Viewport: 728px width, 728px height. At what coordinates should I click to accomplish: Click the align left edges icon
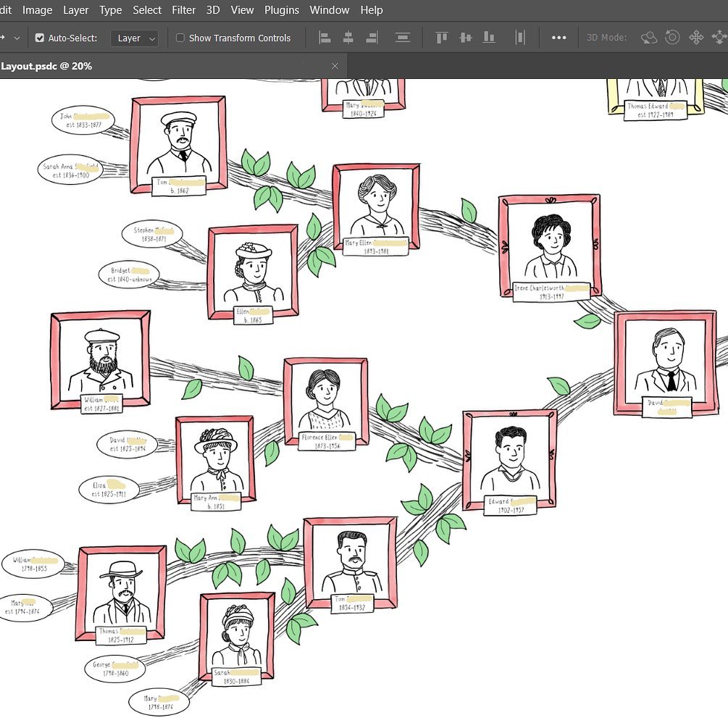point(325,38)
